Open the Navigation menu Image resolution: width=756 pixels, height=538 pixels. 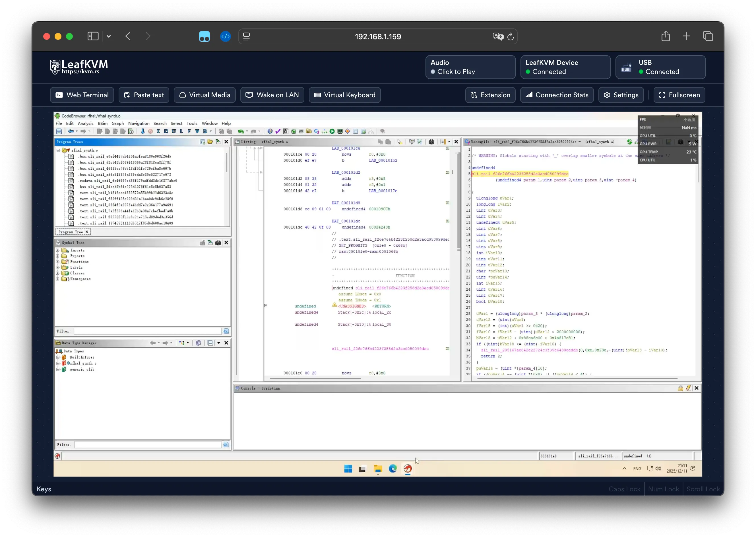(x=139, y=123)
